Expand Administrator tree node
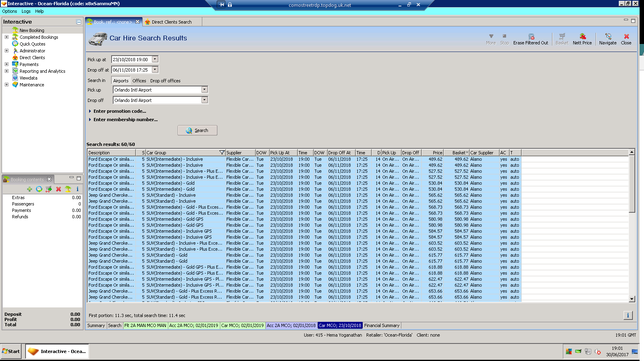The width and height of the screenshot is (644, 361). [x=6, y=51]
